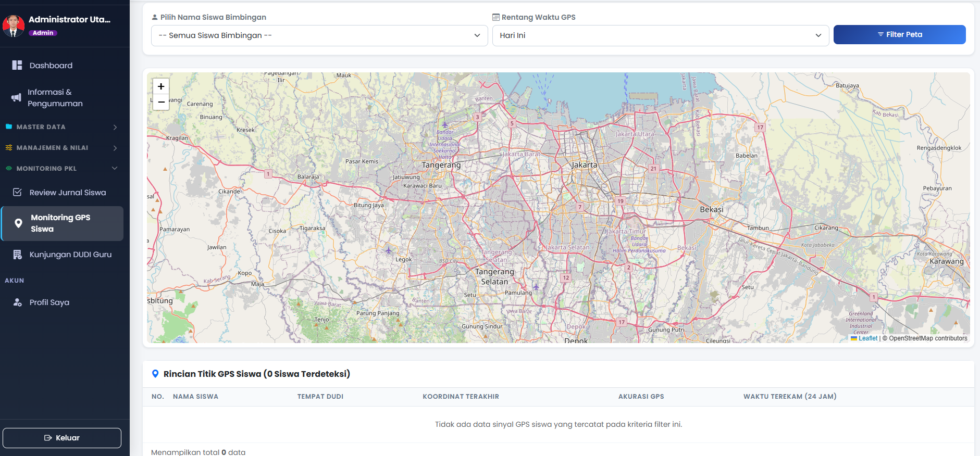980x456 pixels.
Task: Click the WAKTU TEREKAM (24 JAM) column header
Action: click(790, 397)
